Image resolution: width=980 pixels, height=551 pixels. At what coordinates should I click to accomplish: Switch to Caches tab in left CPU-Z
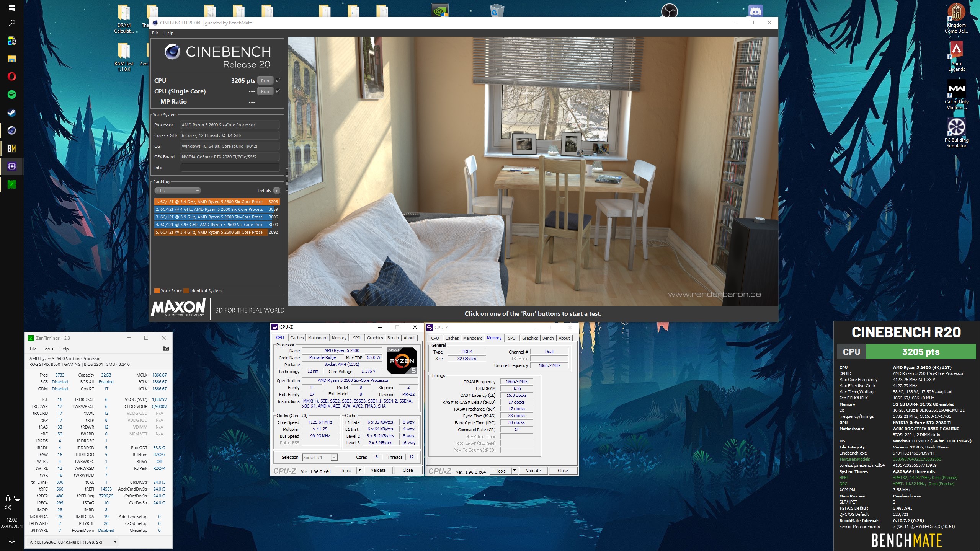tap(297, 338)
